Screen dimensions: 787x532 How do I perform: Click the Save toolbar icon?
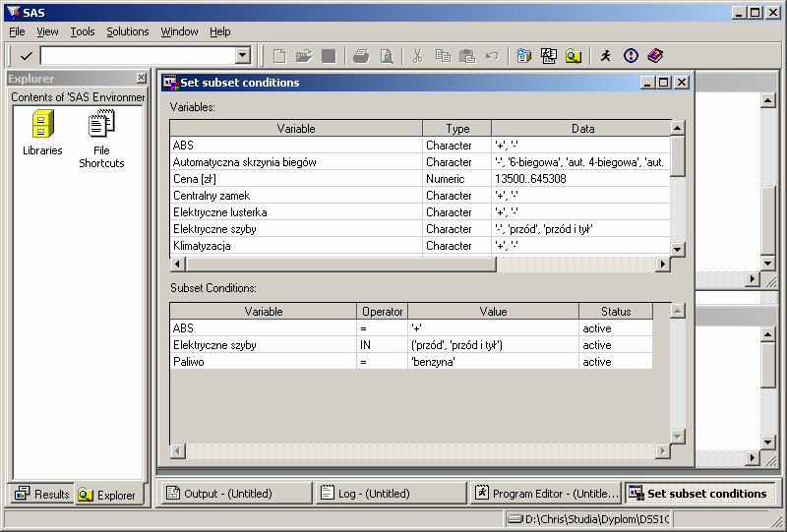329,56
